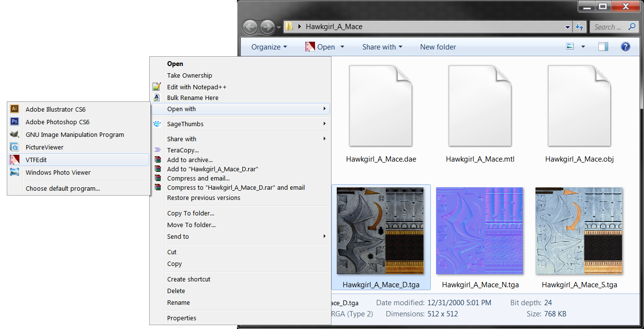Click the Size 768 KB value
The image size is (644, 329).
click(x=555, y=314)
